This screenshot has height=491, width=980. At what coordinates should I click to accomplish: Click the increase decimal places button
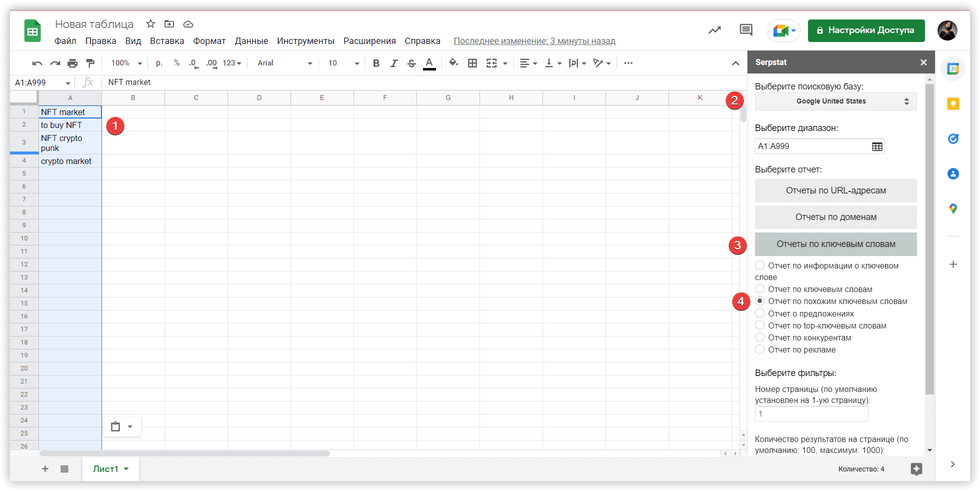coord(211,63)
